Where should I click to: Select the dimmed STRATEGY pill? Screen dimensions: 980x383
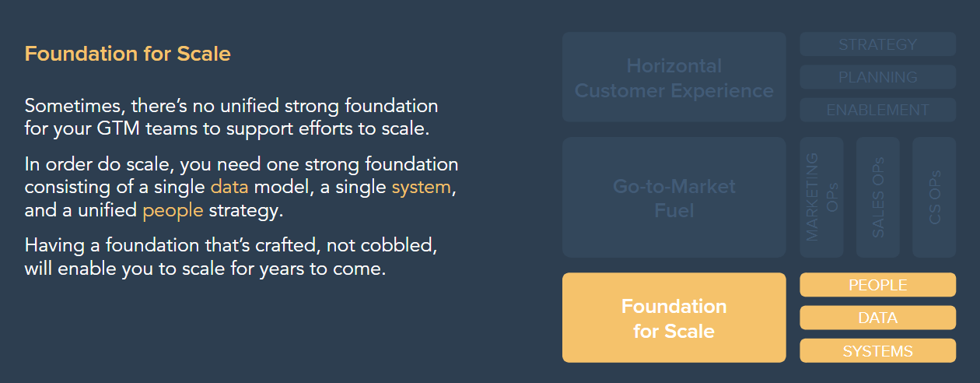pos(877,44)
